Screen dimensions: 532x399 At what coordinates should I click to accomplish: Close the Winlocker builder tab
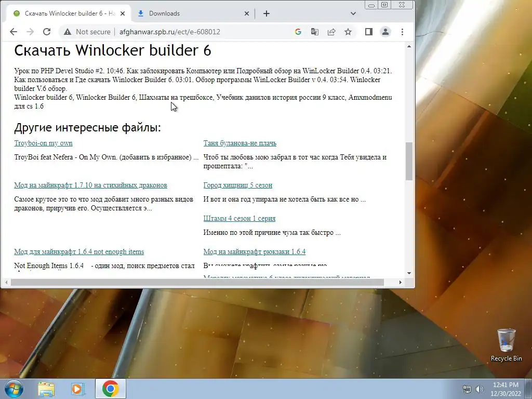point(123,14)
